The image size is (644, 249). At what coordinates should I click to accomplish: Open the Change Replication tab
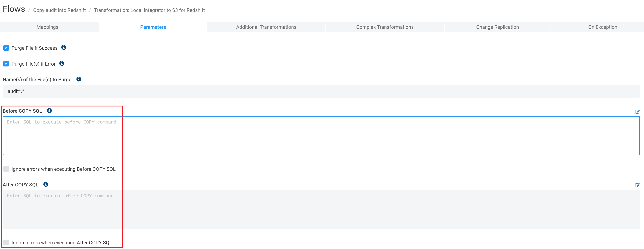[497, 27]
